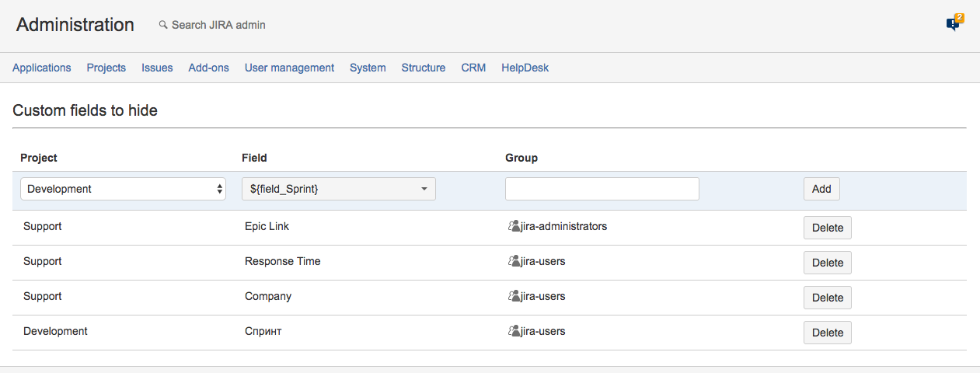Viewport: 980px width, 373px height.
Task: Expand the Field dropdown showing ${field_Sprint}
Action: (338, 189)
